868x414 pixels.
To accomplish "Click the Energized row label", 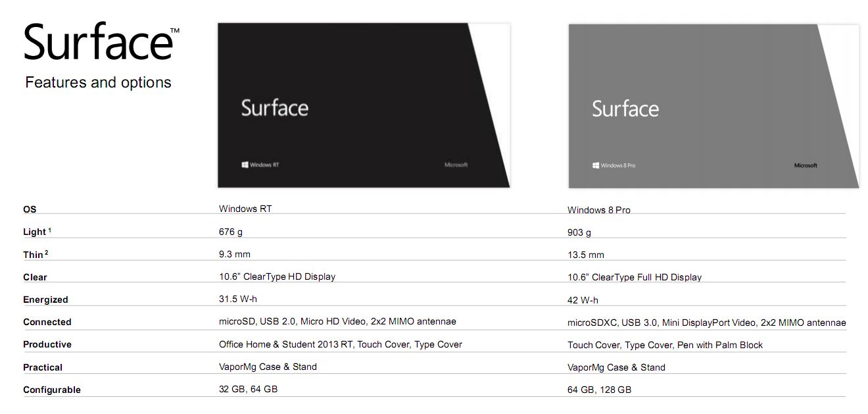I will 45,299.
